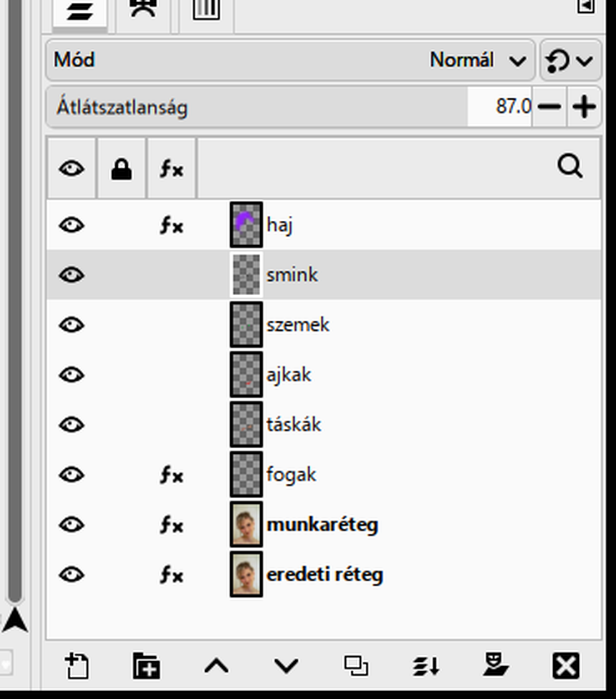Delete the selected layer
The width and height of the screenshot is (616, 699).
[x=566, y=665]
